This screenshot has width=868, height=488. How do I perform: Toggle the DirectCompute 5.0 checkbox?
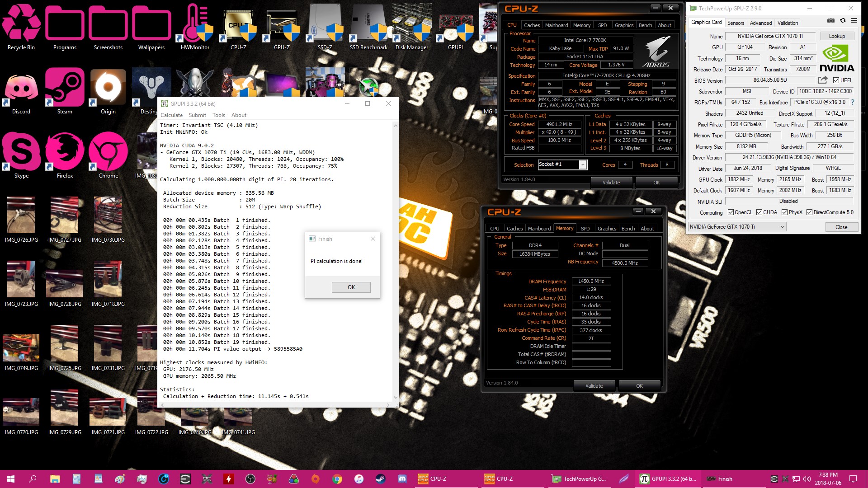[x=809, y=212]
